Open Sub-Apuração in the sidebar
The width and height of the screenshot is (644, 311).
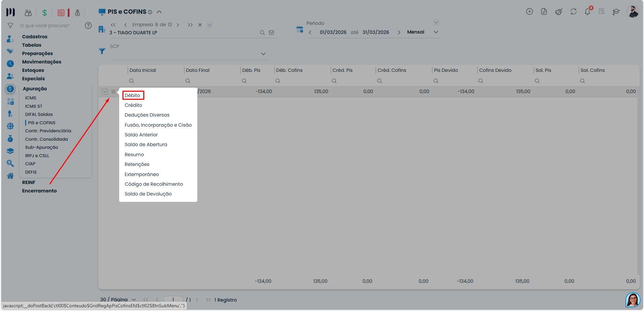pyautogui.click(x=42, y=147)
